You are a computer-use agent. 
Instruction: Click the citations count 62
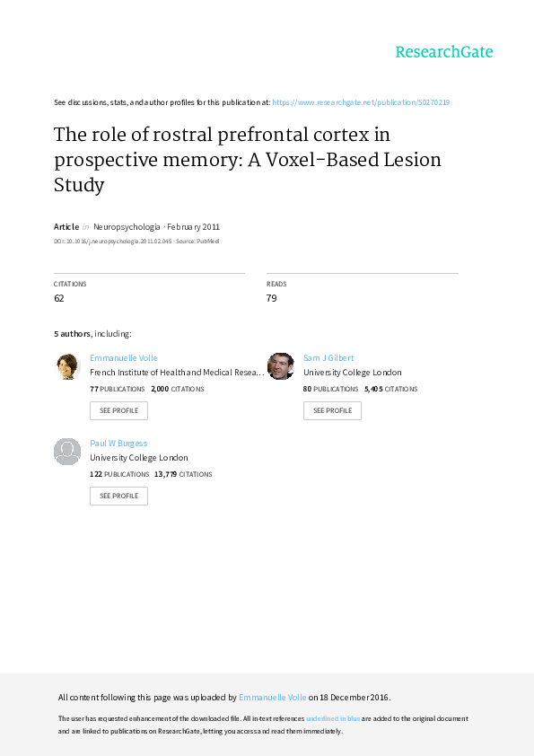[59, 298]
